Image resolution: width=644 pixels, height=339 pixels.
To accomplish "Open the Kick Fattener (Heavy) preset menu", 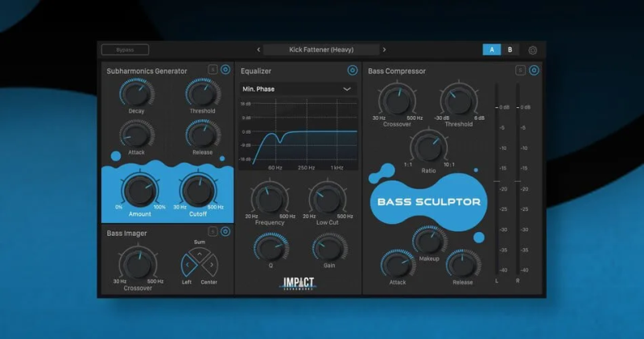I will pyautogui.click(x=321, y=50).
